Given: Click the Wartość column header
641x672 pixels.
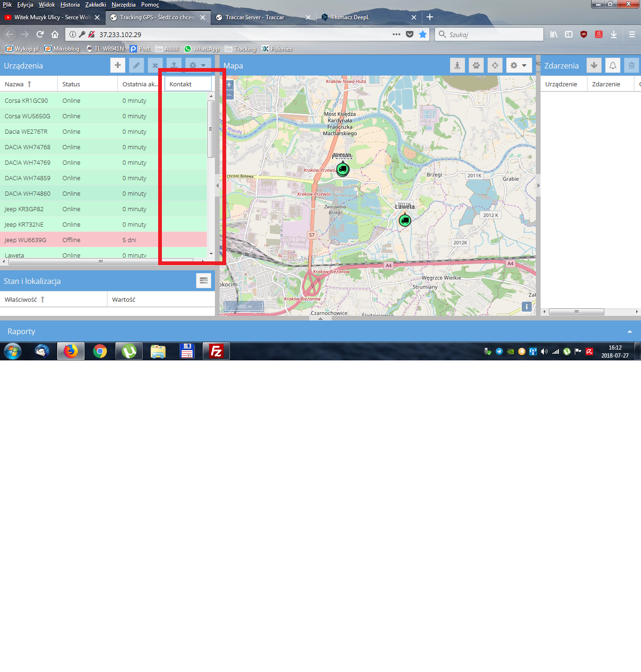Looking at the screenshot, I should [161, 299].
